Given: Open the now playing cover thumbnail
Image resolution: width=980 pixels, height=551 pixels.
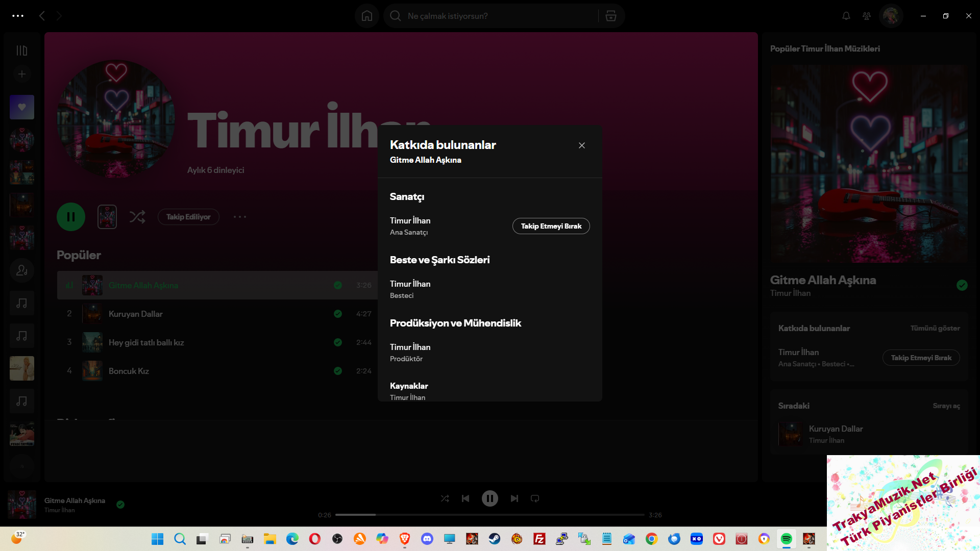Looking at the screenshot, I should [x=22, y=505].
